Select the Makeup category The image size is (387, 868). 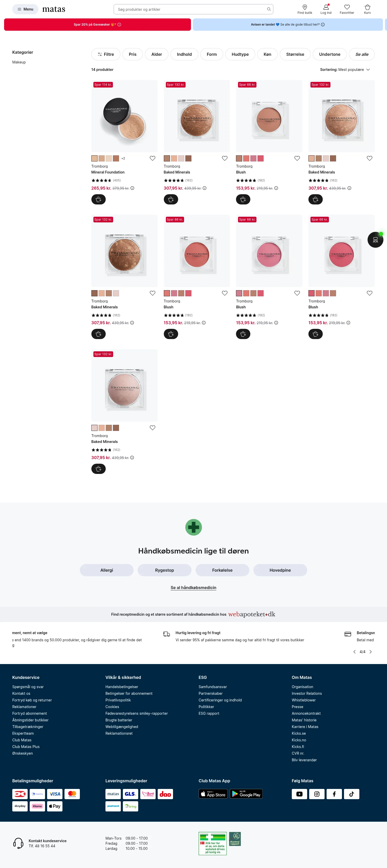click(x=19, y=62)
